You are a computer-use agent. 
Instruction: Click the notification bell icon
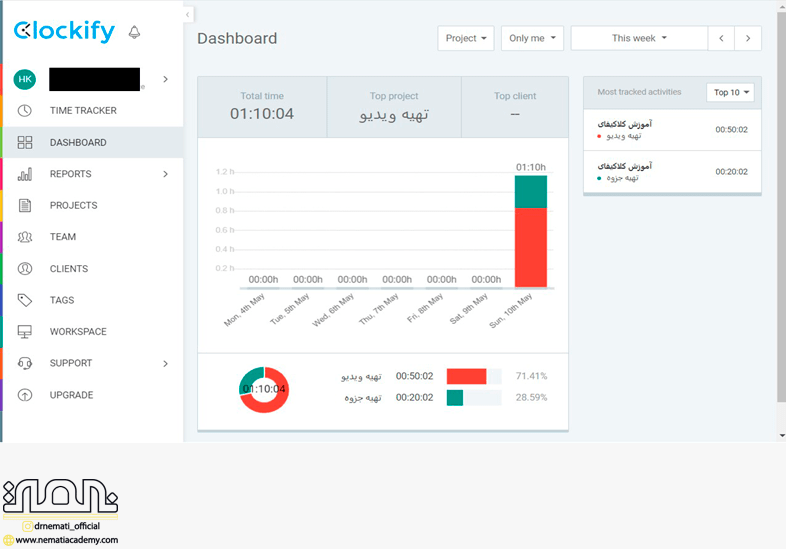click(x=134, y=32)
